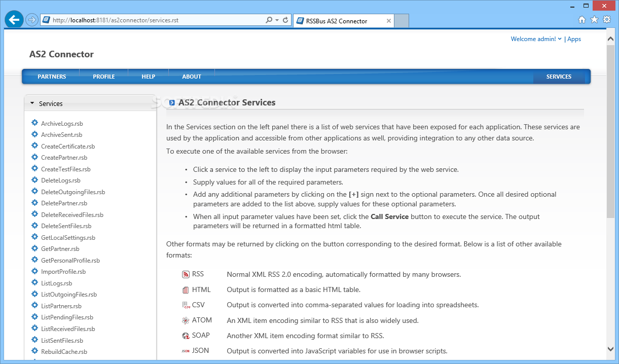Open the DeleteReceivedFiles.rsb service

coord(72,215)
